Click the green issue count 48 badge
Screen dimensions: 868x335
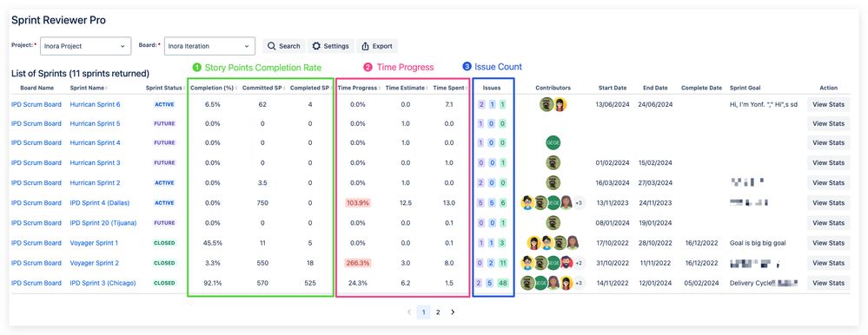pos(503,283)
